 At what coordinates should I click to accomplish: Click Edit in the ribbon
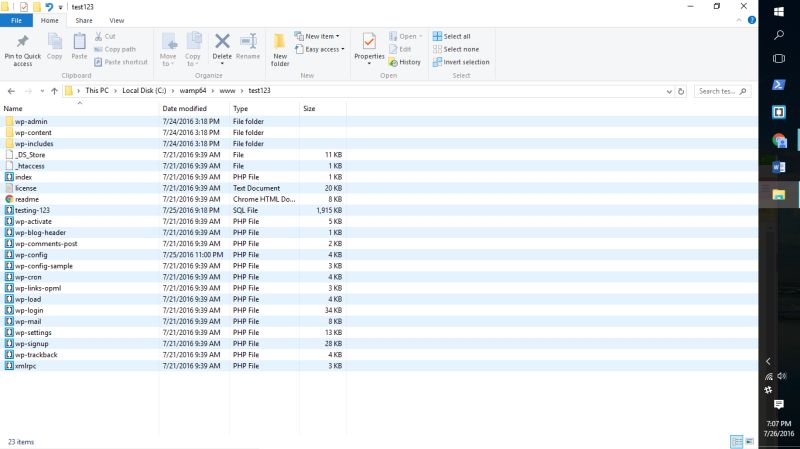pos(400,49)
